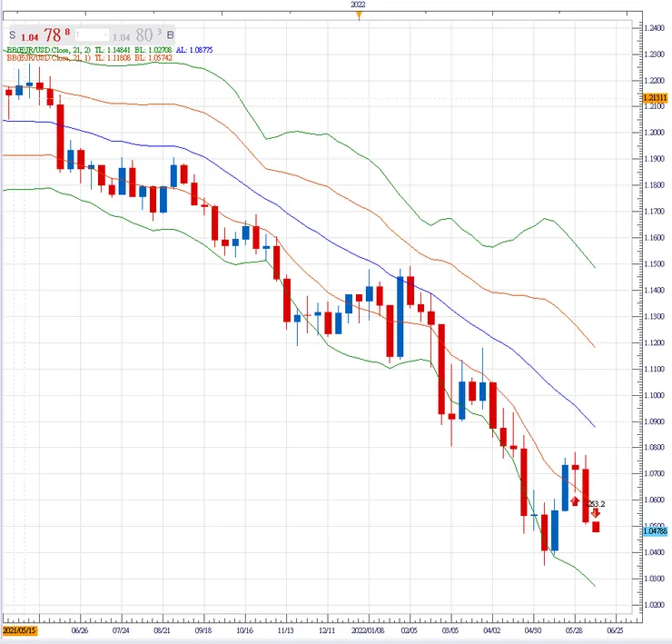The image size is (672, 644).
Task: Click the orange 1.21311 price tag
Action: coord(655,98)
